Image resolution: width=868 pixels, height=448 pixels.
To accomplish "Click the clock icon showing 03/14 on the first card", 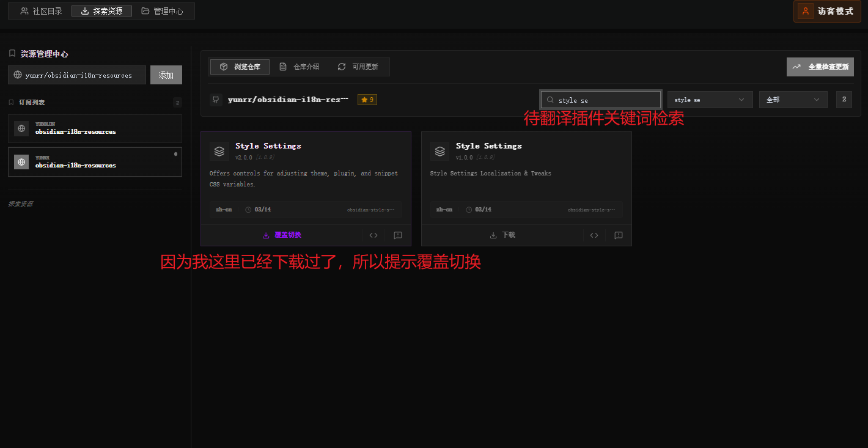I will click(x=249, y=209).
